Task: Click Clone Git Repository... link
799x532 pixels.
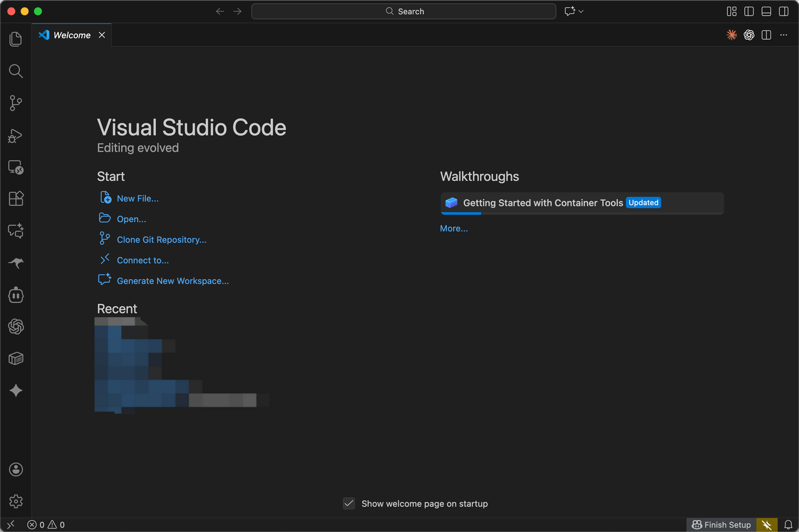Action: [162, 239]
